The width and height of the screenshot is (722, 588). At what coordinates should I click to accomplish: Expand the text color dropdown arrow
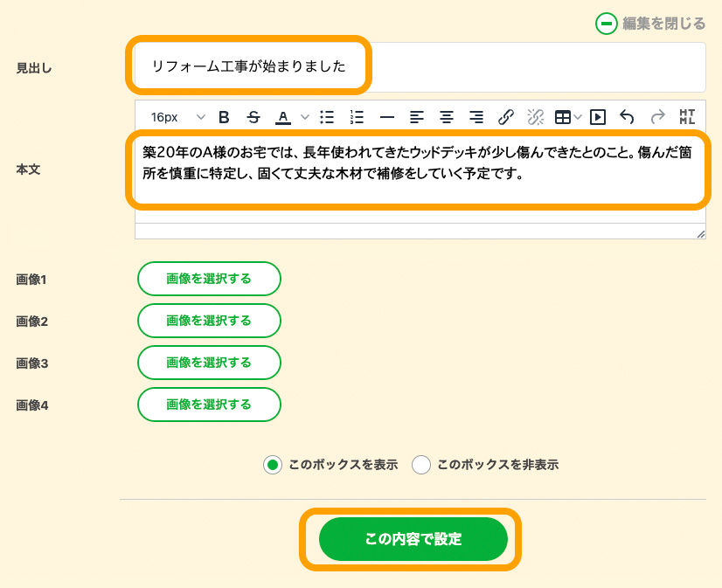coord(305,117)
